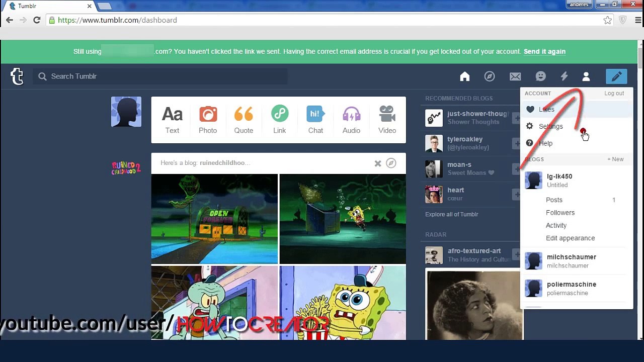Reload the page with refresh icon
Screen dimensions: 644x362
point(37,20)
